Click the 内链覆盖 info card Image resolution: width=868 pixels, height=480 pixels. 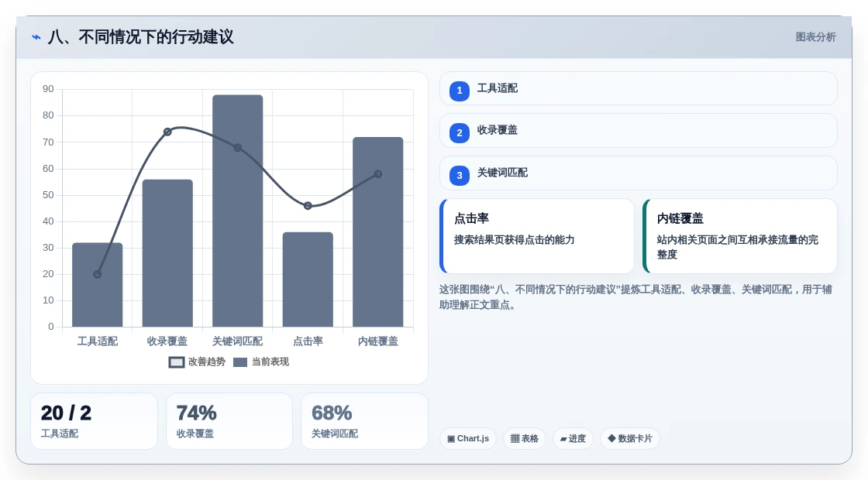[740, 236]
